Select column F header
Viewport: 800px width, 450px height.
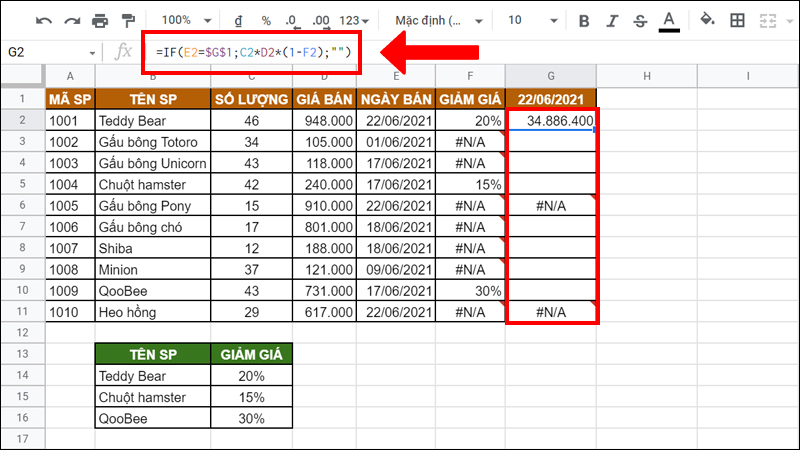[470, 76]
